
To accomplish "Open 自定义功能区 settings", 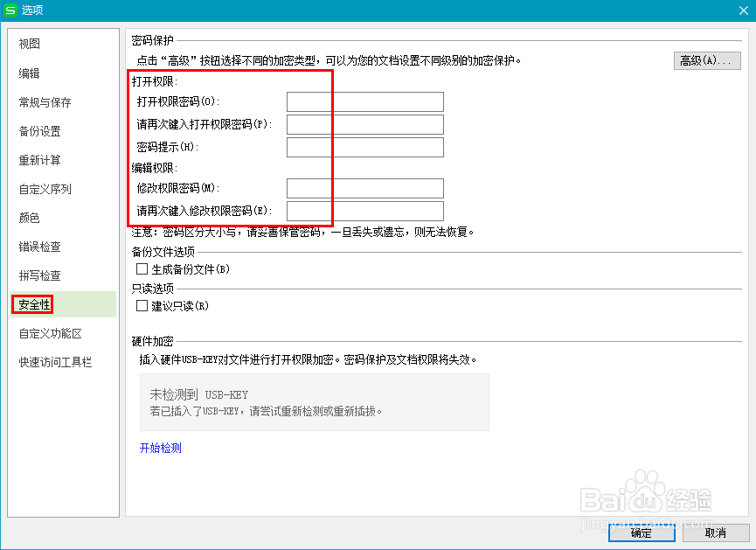I will click(x=47, y=332).
